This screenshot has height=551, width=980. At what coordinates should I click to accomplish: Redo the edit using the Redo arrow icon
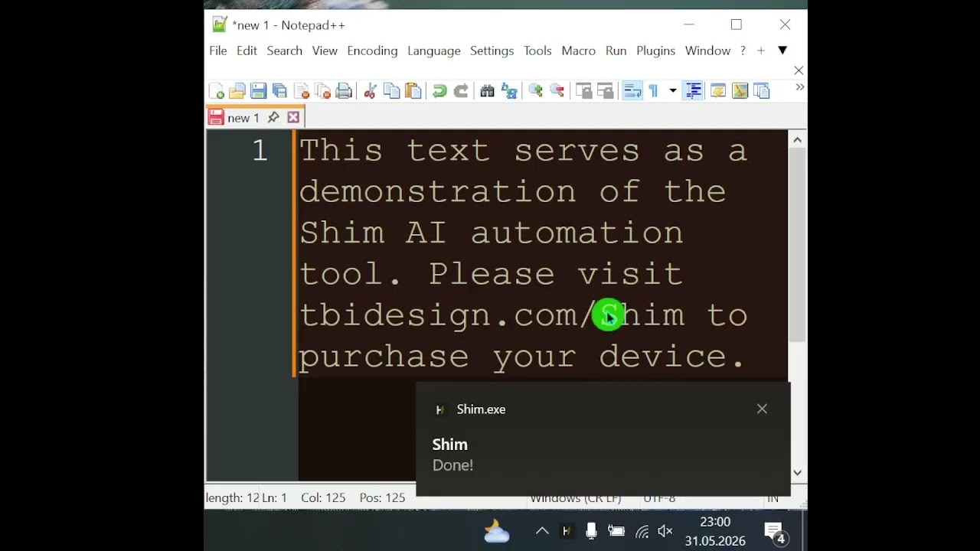461,91
